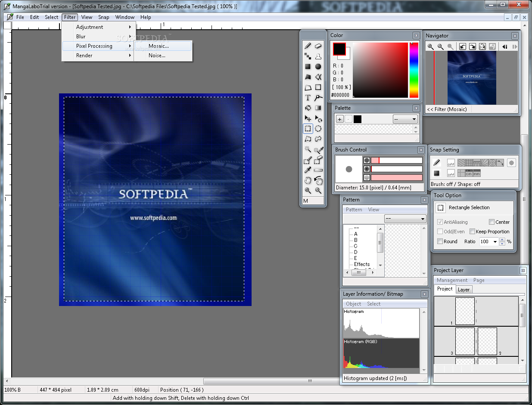This screenshot has width=532, height=405.
Task: Open the Management menu in Project Layer
Action: pos(452,280)
